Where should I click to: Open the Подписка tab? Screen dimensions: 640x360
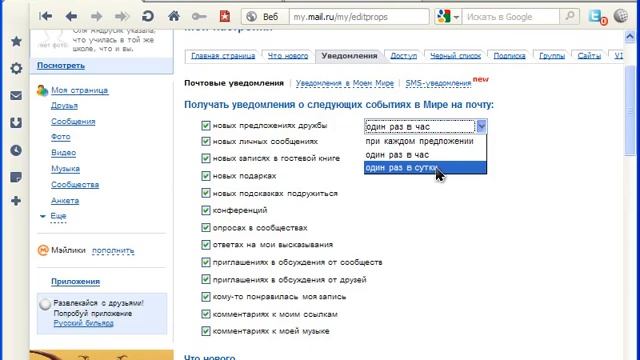coord(509,56)
